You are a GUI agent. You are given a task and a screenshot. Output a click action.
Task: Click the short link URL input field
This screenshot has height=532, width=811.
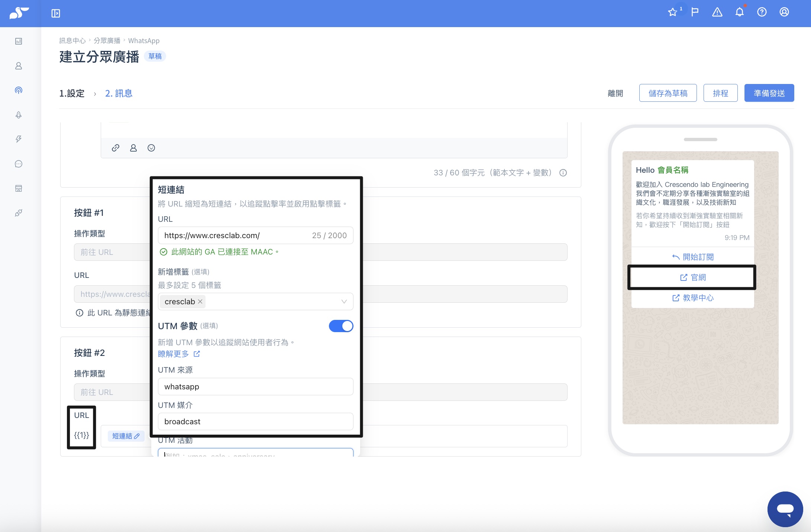(255, 235)
